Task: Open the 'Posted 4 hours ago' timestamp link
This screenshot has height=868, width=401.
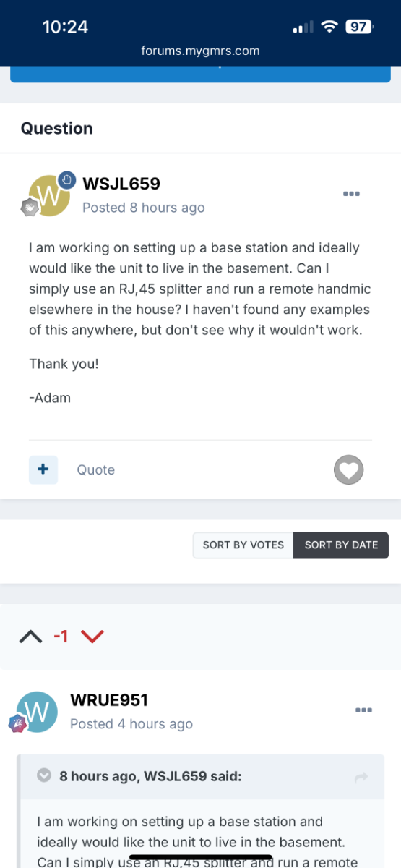Action: (x=131, y=724)
